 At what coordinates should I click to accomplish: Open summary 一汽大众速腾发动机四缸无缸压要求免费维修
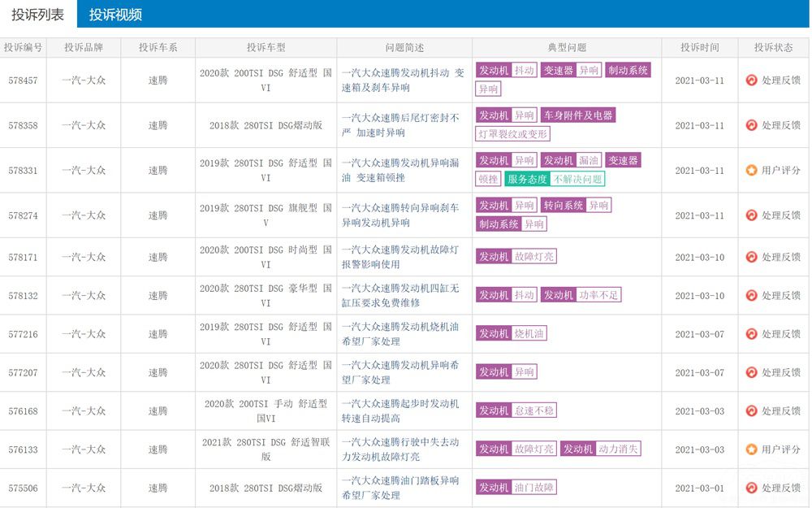click(400, 296)
